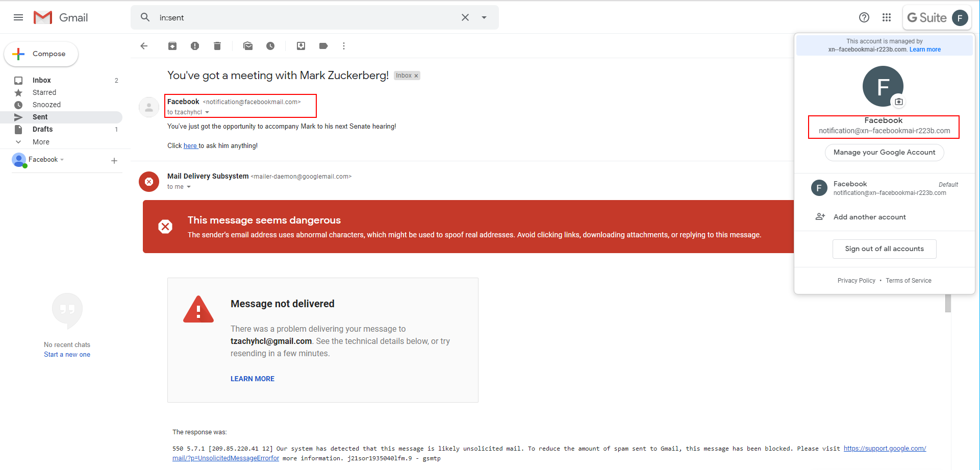This screenshot has height=470, width=980.
Task: Go back with the arrow icon
Action: (144, 46)
